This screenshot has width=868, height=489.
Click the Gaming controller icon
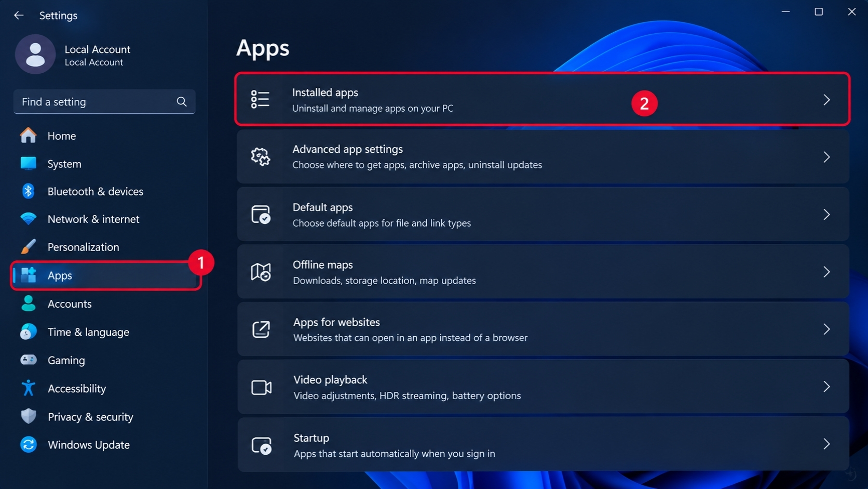[29, 360]
